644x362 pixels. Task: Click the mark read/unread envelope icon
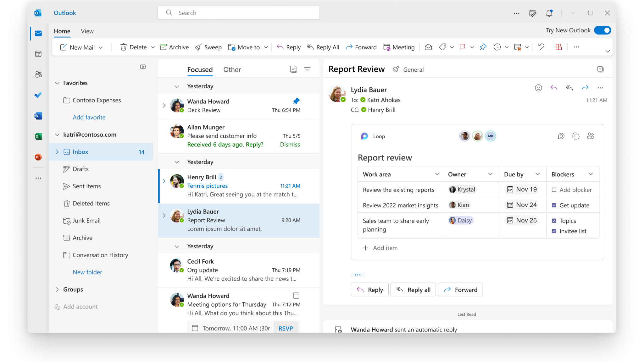point(428,47)
